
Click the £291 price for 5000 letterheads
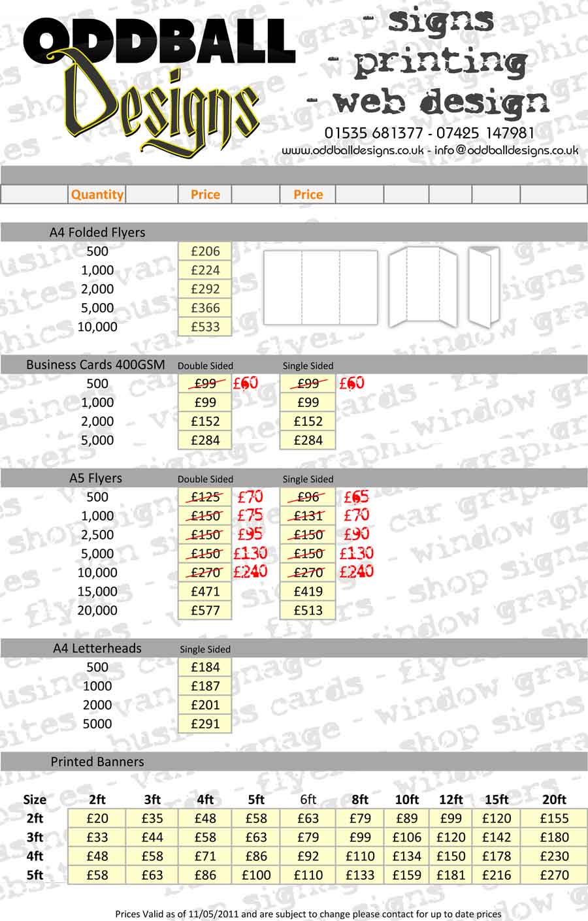point(205,724)
